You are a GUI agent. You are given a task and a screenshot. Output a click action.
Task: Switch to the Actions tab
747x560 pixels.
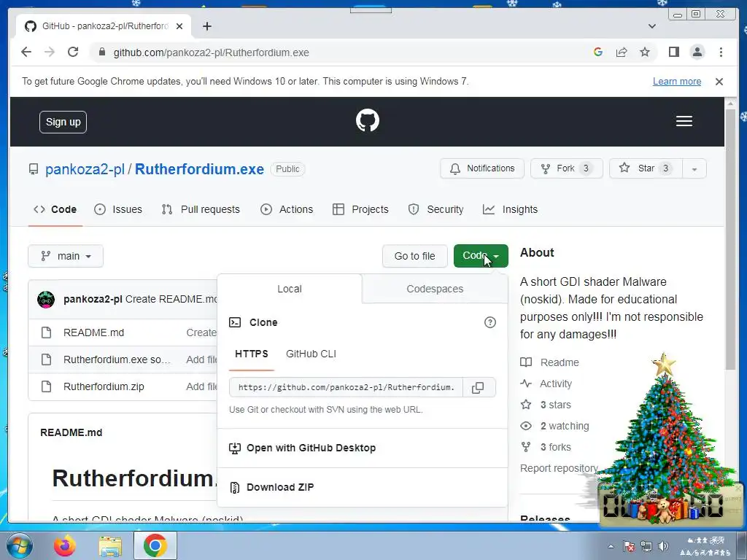click(287, 209)
